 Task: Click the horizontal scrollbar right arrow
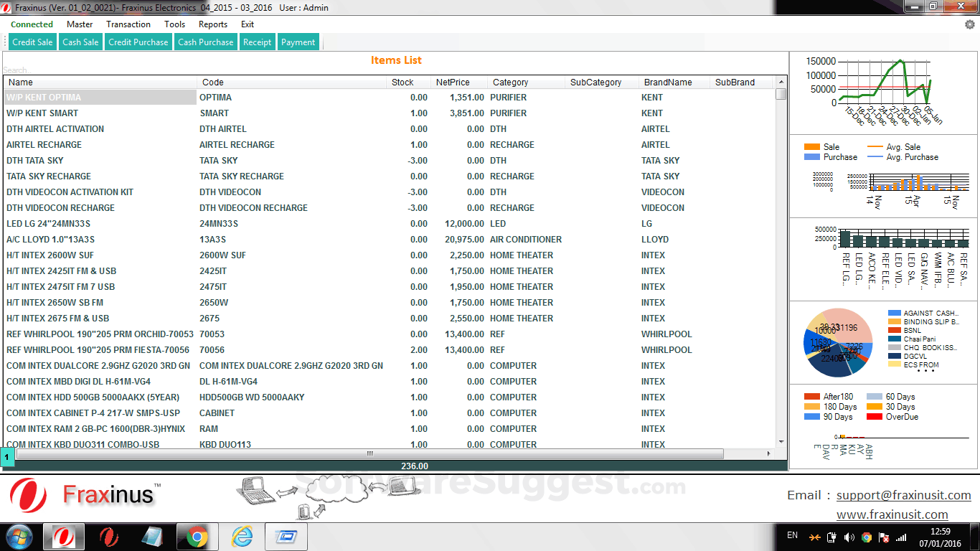tap(769, 453)
